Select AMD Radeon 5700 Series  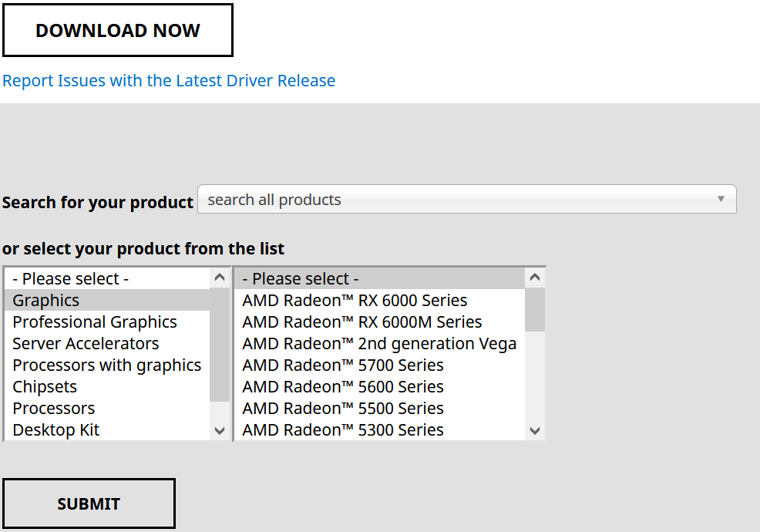[x=343, y=365]
